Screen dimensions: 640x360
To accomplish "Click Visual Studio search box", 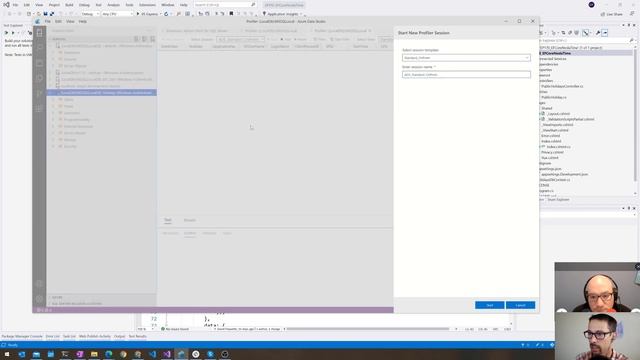I will click(x=224, y=5).
